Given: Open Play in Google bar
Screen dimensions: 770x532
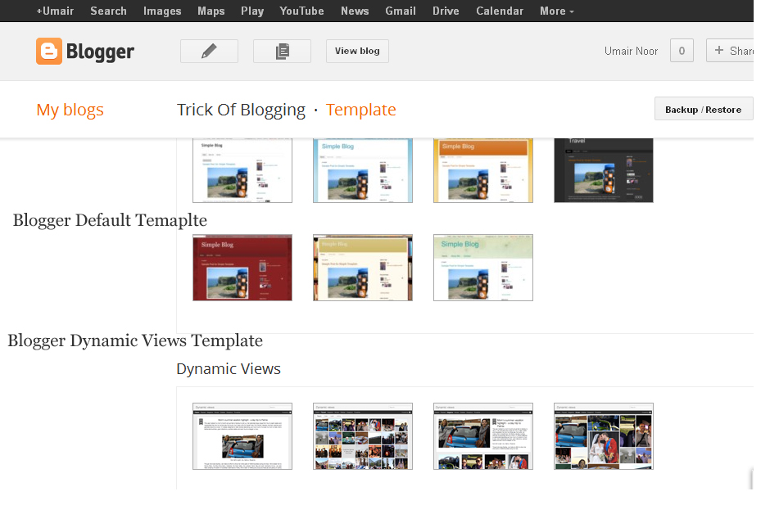Looking at the screenshot, I should [x=252, y=11].
